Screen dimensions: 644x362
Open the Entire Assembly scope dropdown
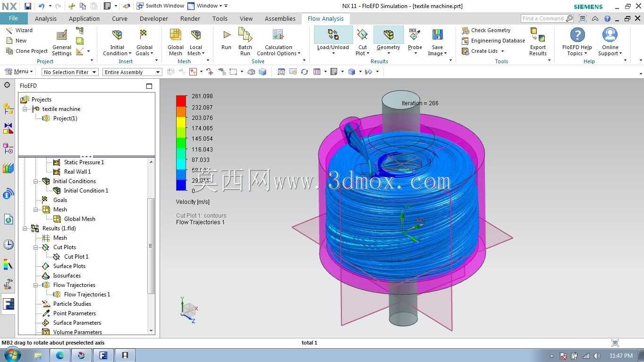coord(132,72)
